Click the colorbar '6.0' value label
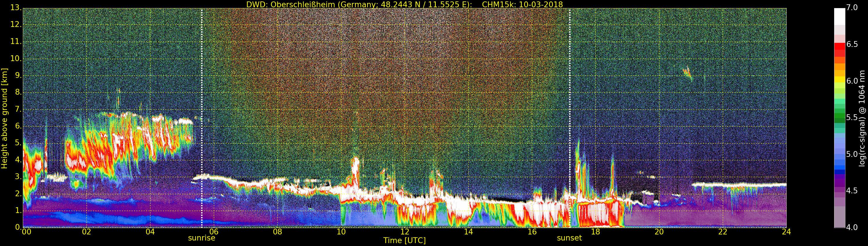Image resolution: width=868 pixels, height=246 pixels. coord(852,81)
